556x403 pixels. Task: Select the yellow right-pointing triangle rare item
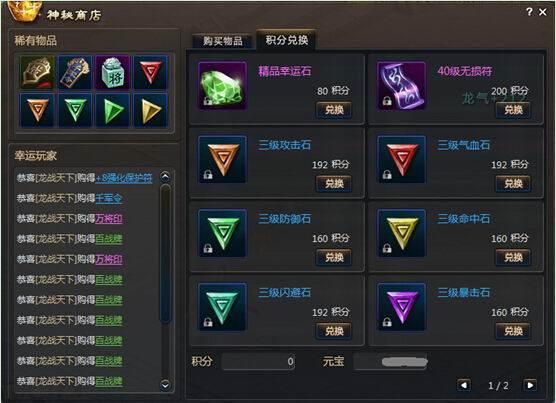(150, 110)
